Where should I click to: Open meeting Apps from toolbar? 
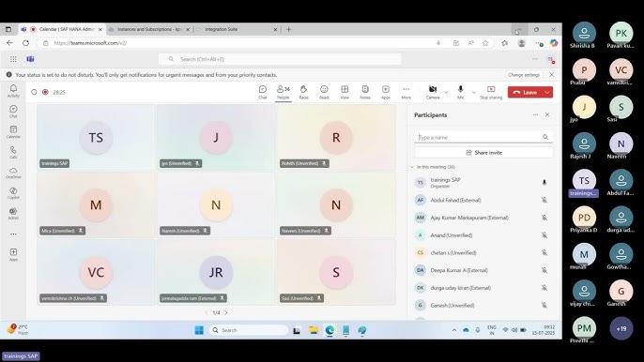tap(385, 92)
